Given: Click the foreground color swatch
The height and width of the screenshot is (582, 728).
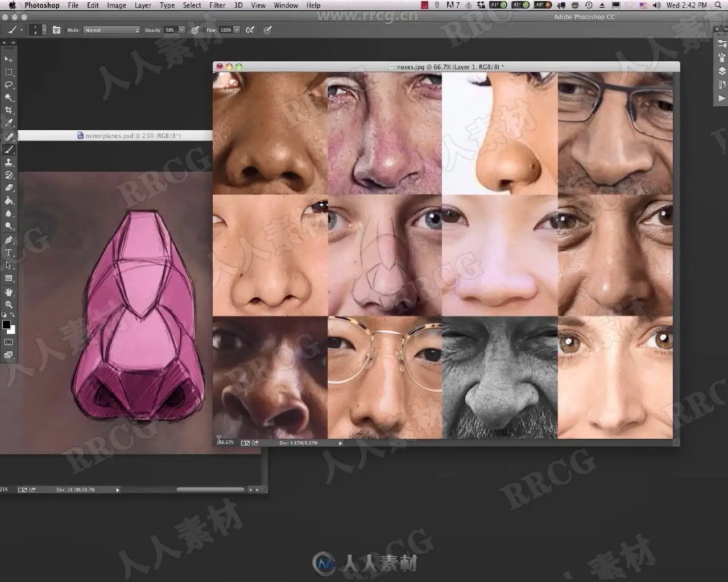Looking at the screenshot, I should [6, 325].
